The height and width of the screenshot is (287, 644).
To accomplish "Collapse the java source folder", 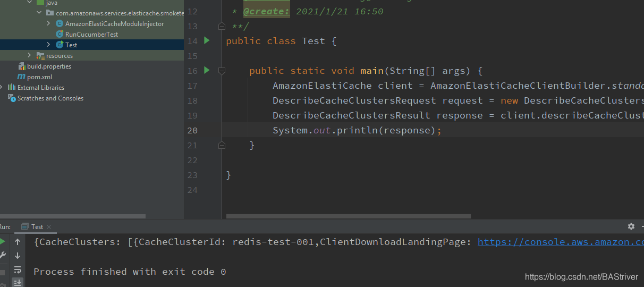I will [x=29, y=3].
